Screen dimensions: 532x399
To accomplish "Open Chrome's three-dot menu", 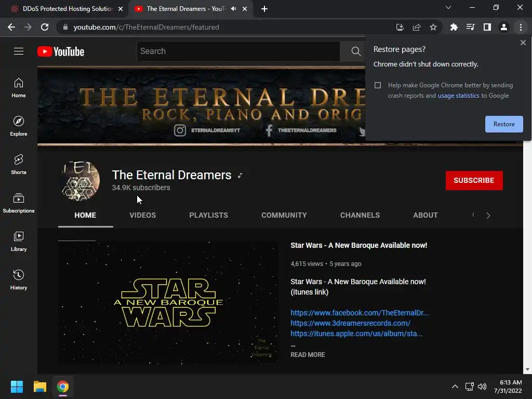I will 521,27.
